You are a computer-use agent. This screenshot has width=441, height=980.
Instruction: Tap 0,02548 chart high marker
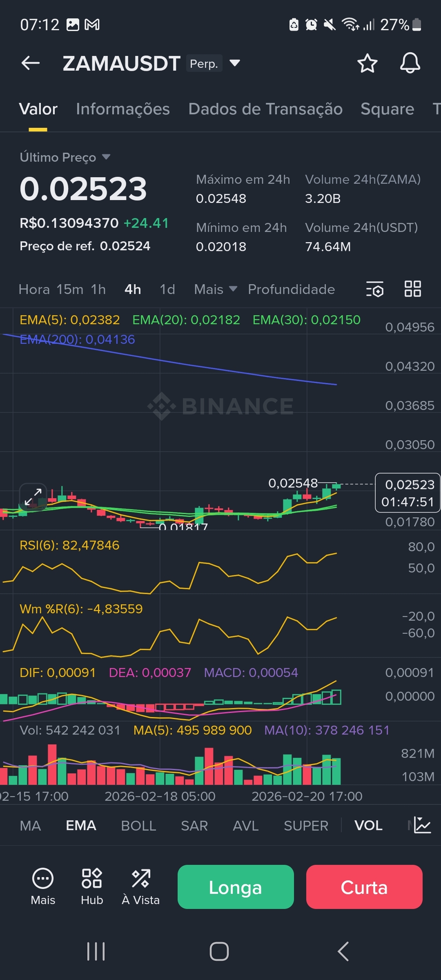(293, 483)
